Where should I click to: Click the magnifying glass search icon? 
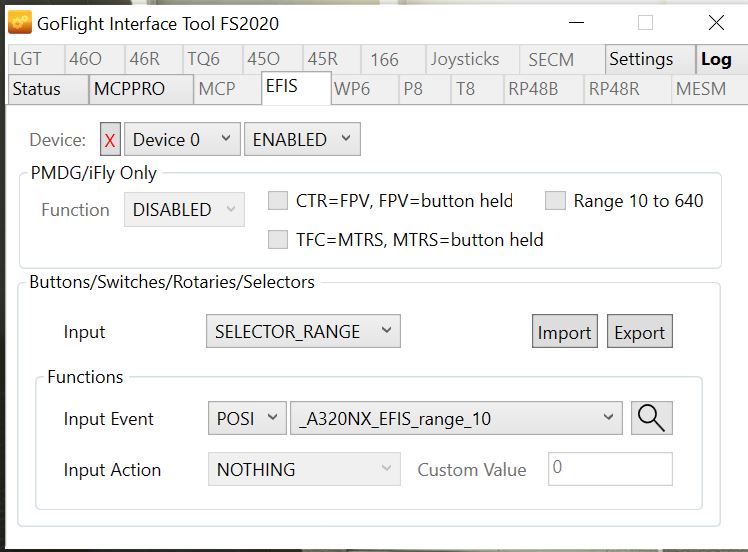tap(651, 418)
